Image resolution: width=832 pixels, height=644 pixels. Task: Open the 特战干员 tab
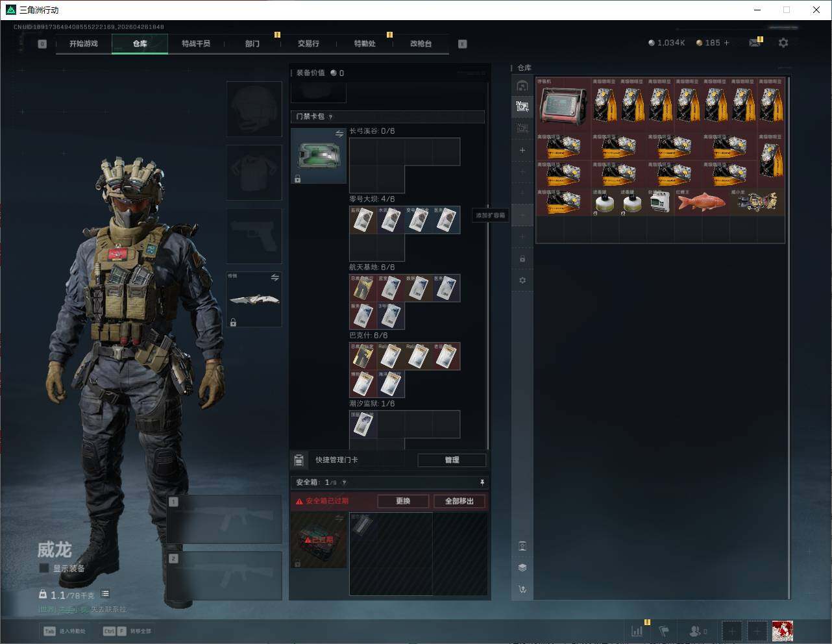196,43
